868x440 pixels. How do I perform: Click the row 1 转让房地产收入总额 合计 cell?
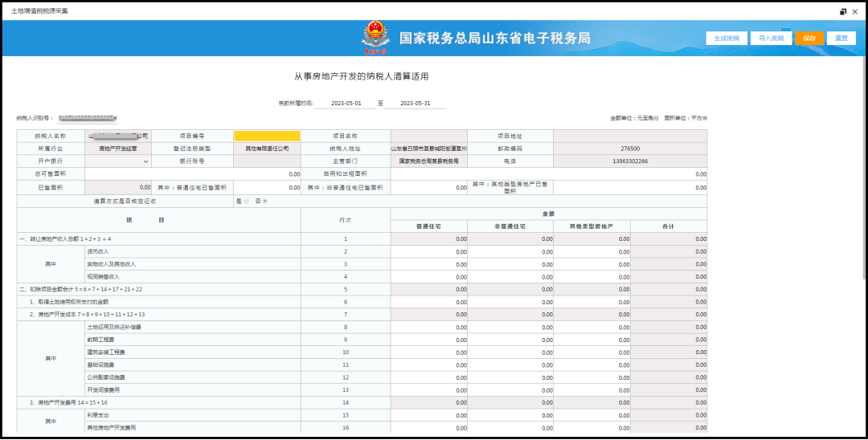pyautogui.click(x=669, y=238)
